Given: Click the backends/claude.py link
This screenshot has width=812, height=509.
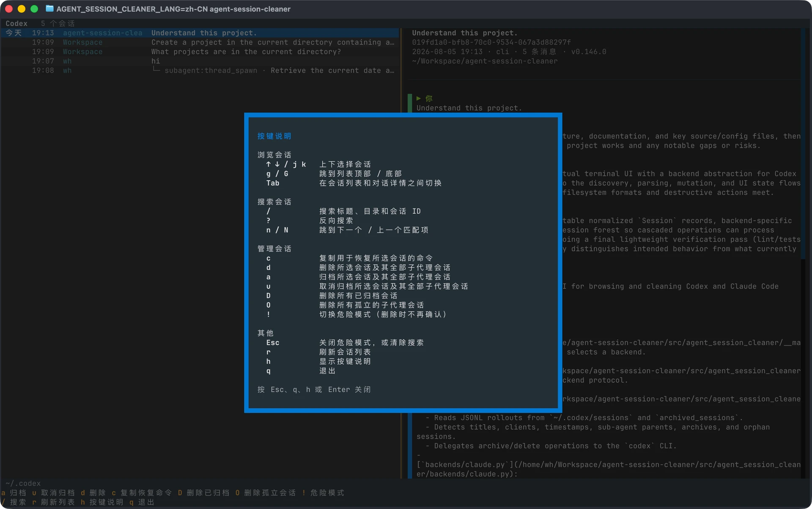Looking at the screenshot, I should click(609, 469).
